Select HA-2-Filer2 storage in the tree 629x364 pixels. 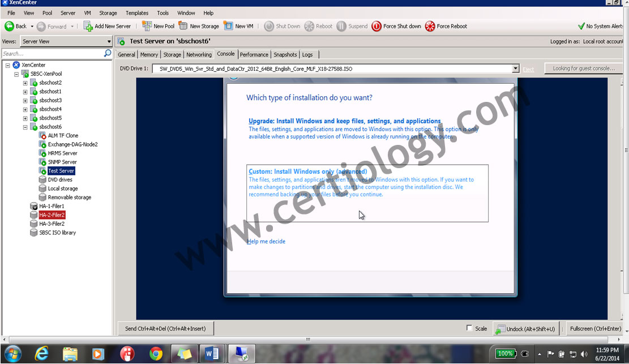click(52, 215)
